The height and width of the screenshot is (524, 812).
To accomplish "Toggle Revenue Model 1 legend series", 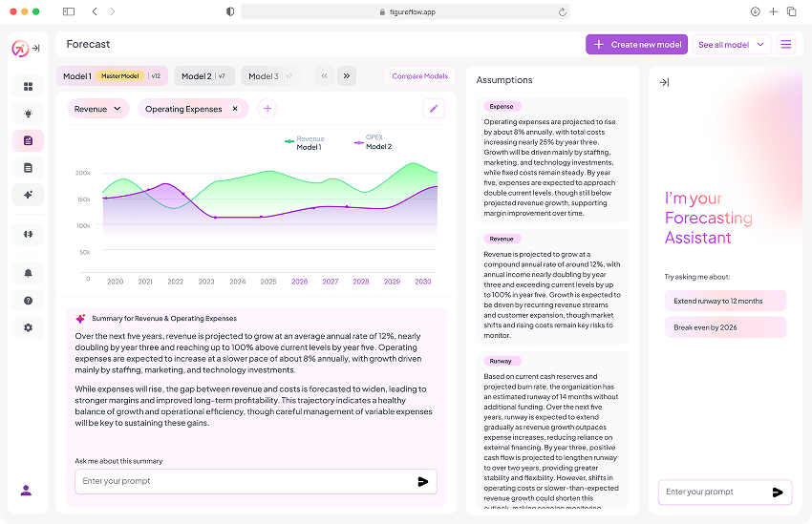I will (x=306, y=143).
